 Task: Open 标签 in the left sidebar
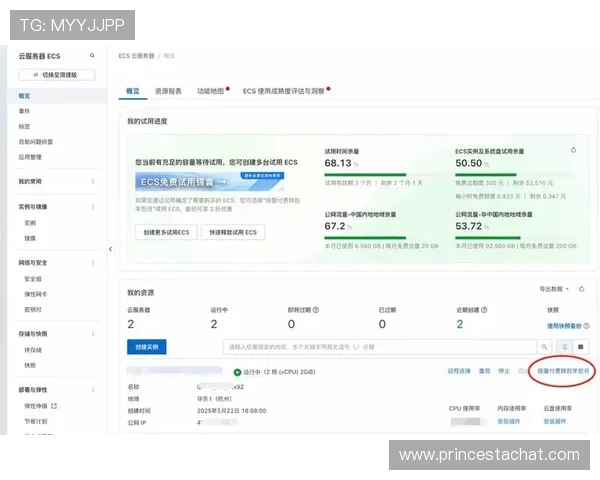pyautogui.click(x=24, y=126)
